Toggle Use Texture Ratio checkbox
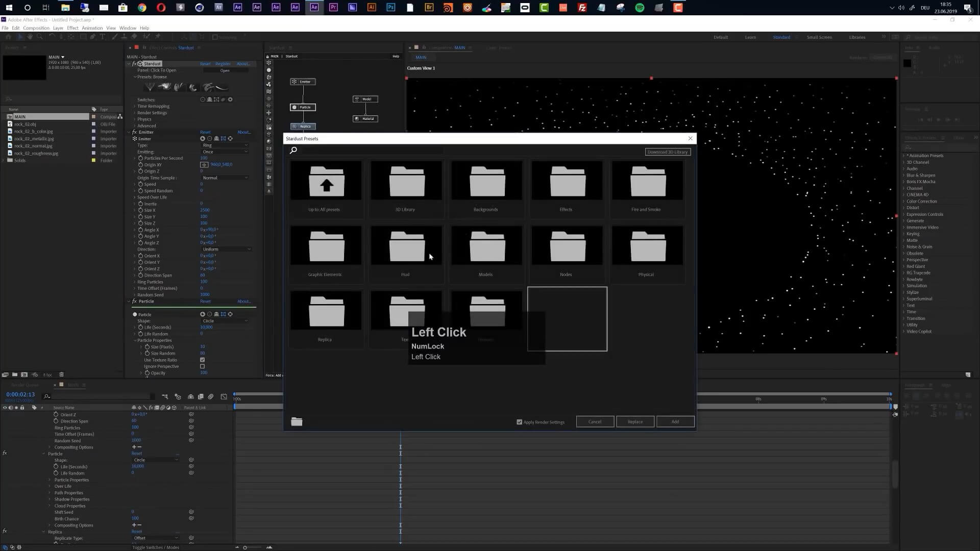980x551 pixels. point(202,360)
